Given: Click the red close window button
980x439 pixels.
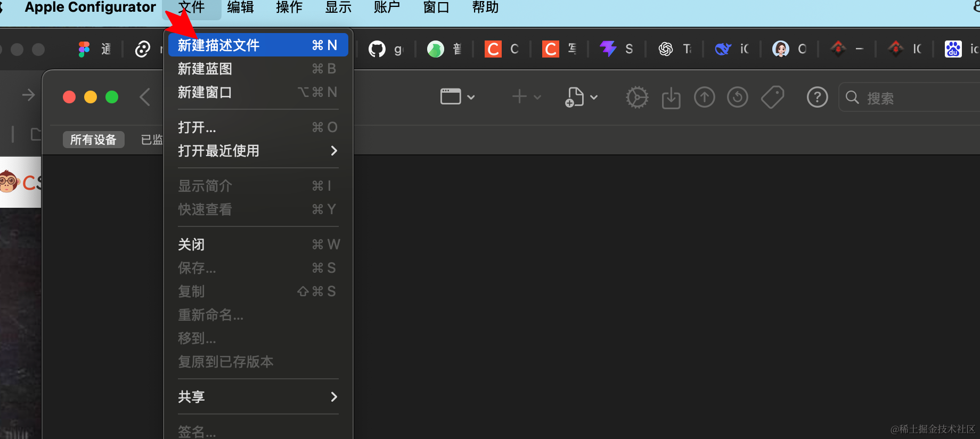Looking at the screenshot, I should coord(69,97).
